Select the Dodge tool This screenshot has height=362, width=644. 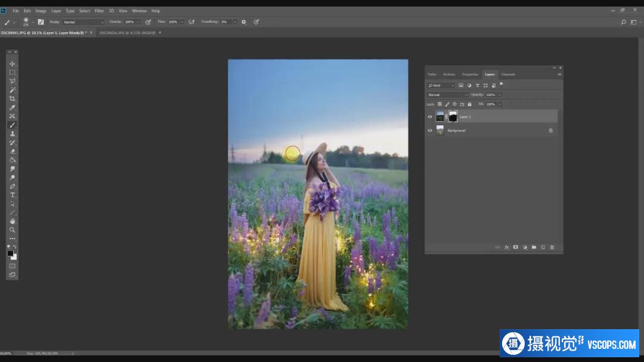point(13,178)
